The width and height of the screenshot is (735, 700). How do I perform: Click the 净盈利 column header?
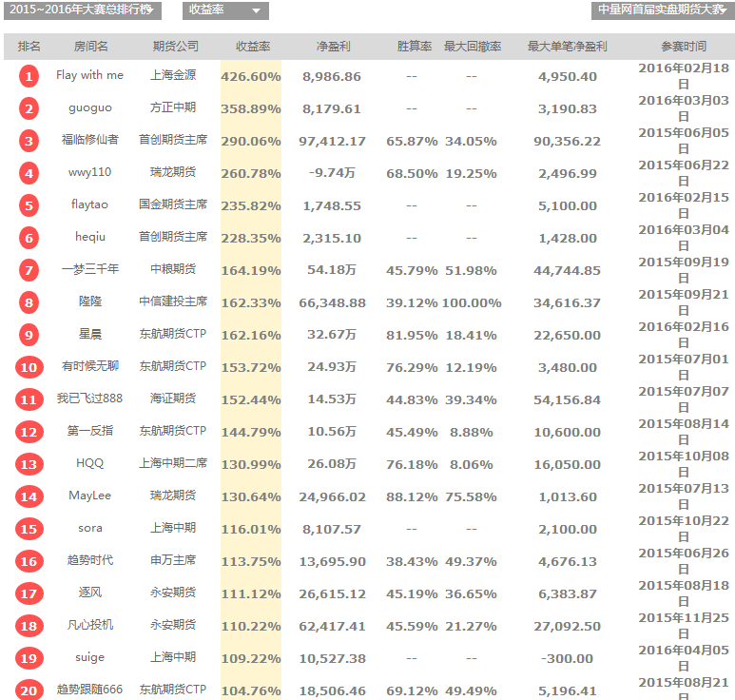[x=334, y=47]
